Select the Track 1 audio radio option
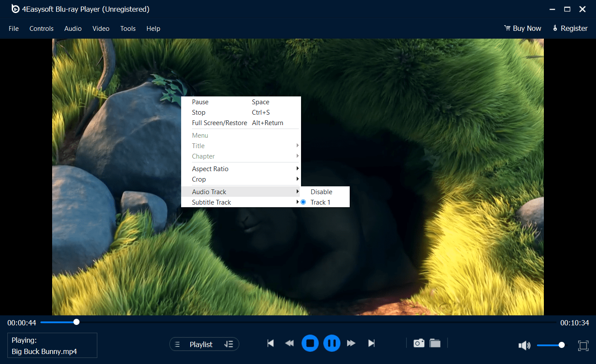Image resolution: width=596 pixels, height=364 pixels. click(x=303, y=202)
